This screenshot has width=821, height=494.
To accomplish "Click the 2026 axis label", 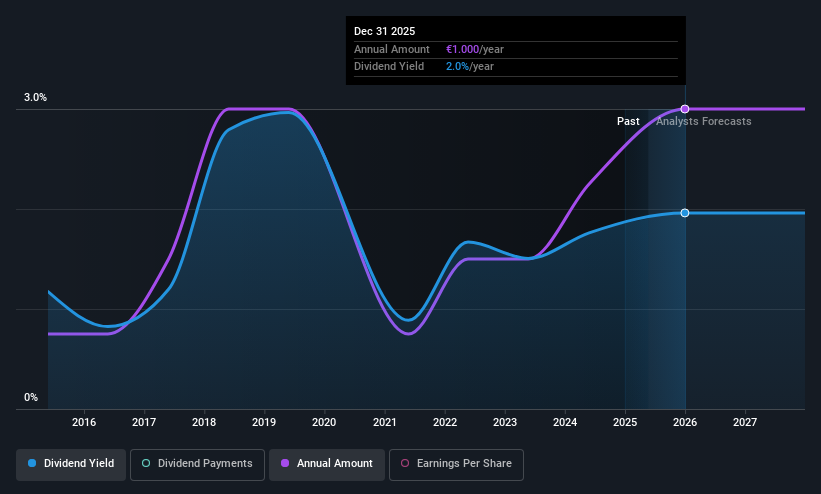I will point(685,422).
